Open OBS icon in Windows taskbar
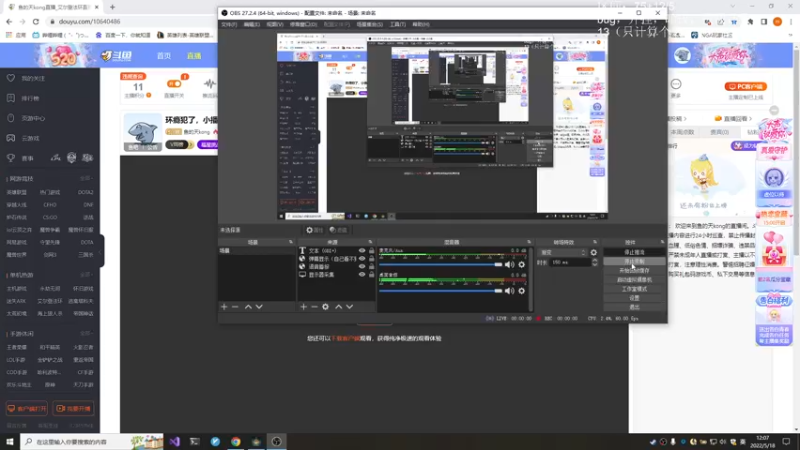 click(x=276, y=441)
